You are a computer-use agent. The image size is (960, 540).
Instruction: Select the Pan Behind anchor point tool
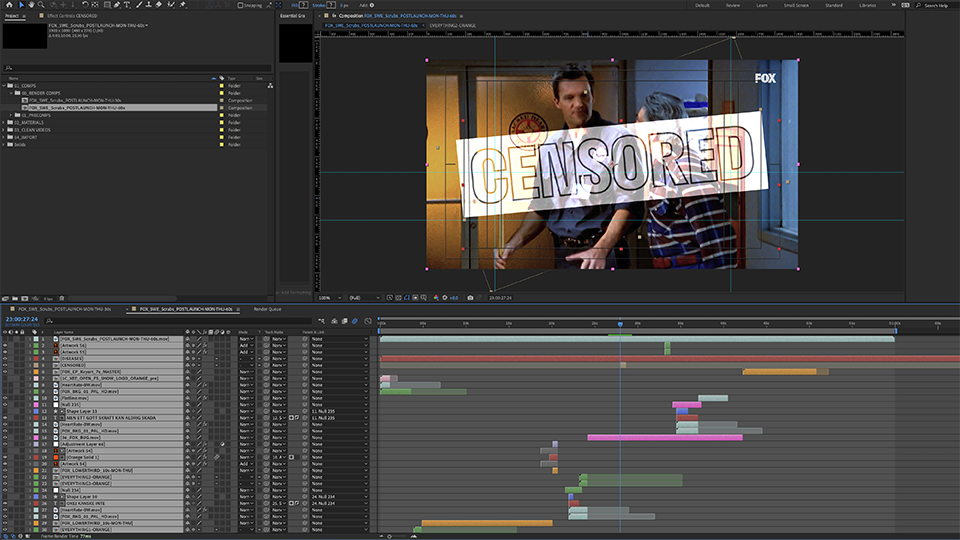tap(95, 5)
